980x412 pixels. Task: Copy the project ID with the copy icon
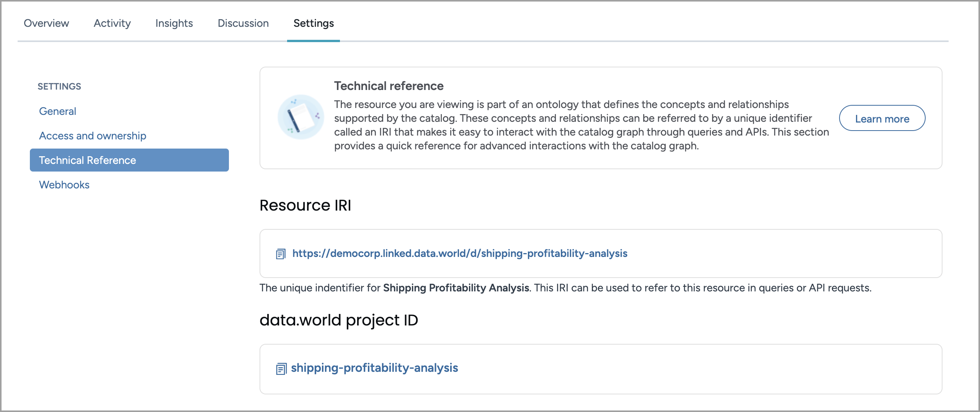281,369
